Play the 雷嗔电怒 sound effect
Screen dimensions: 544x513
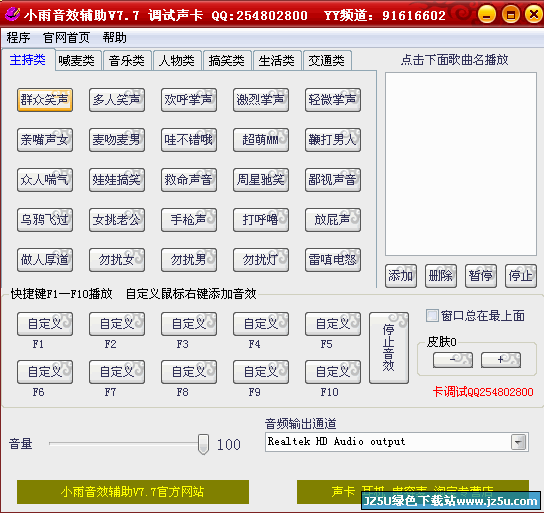coord(333,259)
